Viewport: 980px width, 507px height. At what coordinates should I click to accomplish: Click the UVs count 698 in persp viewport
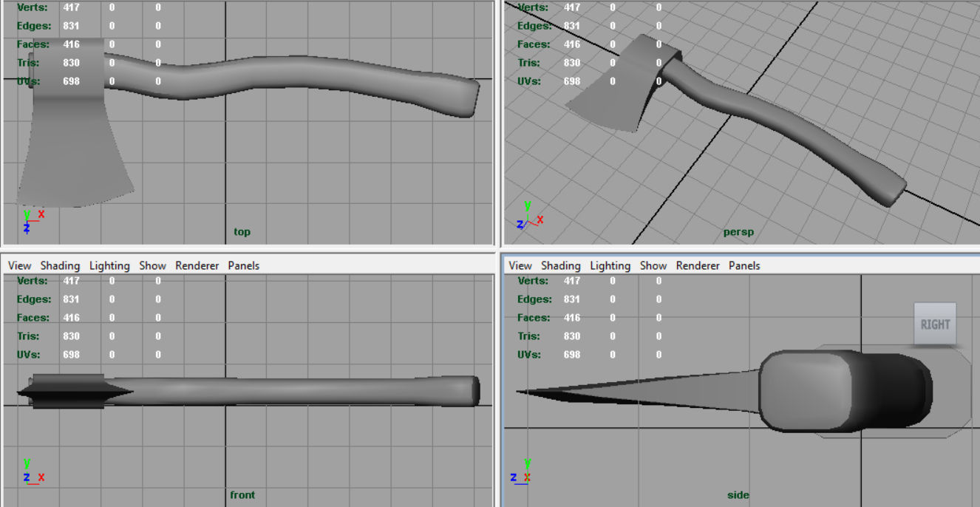[x=572, y=81]
